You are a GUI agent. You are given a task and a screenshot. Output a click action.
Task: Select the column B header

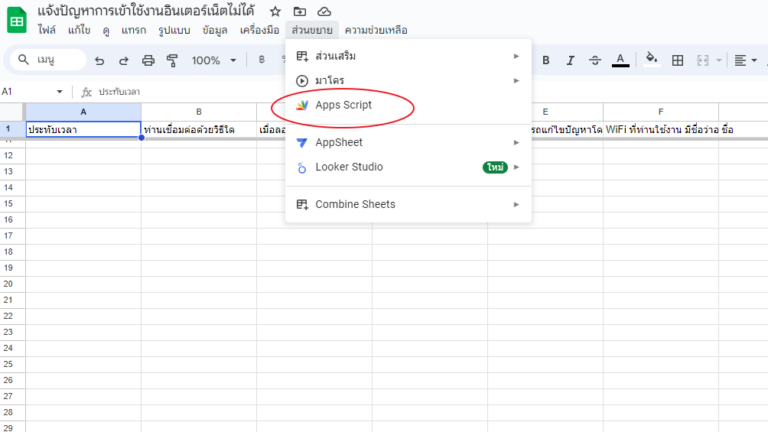click(198, 111)
